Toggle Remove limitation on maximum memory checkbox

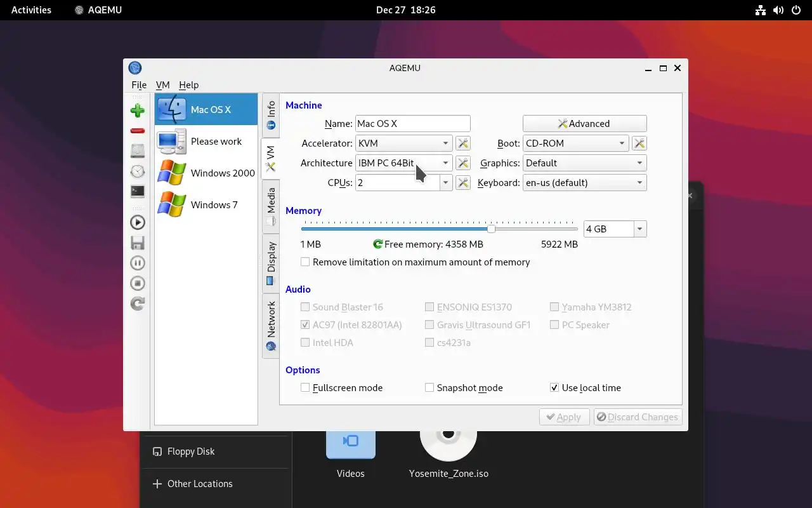pyautogui.click(x=305, y=262)
